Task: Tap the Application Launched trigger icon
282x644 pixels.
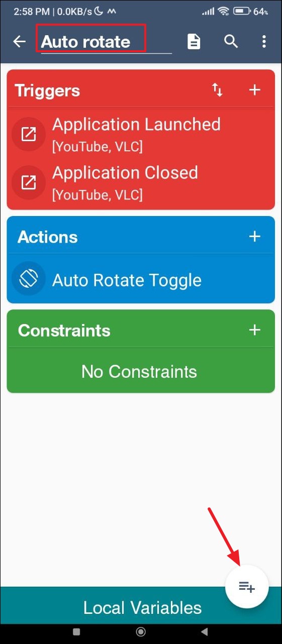Action: (x=29, y=134)
